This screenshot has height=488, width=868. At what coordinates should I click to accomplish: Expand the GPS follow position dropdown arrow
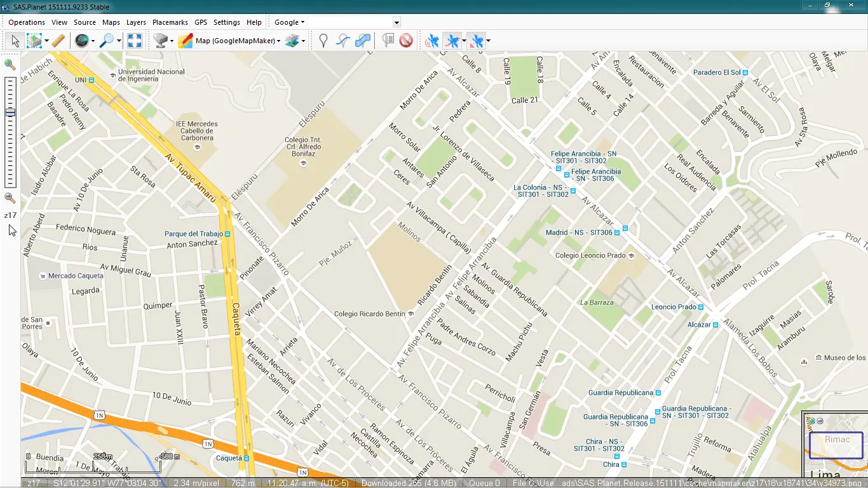tap(488, 41)
